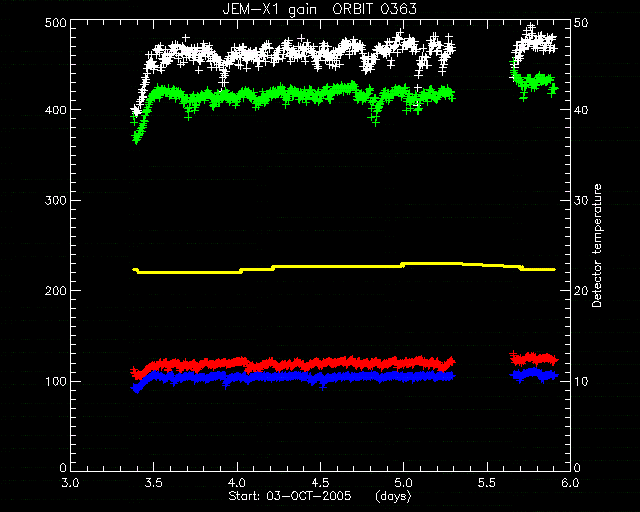Click the 5.5 x-axis tick label
The height and width of the screenshot is (512, 640).
(487, 483)
